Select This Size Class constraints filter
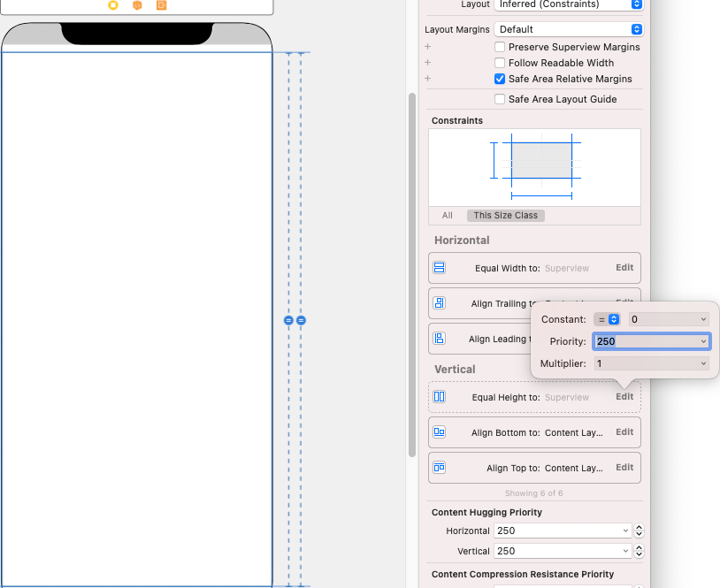This screenshot has width=720, height=588. pos(506,215)
